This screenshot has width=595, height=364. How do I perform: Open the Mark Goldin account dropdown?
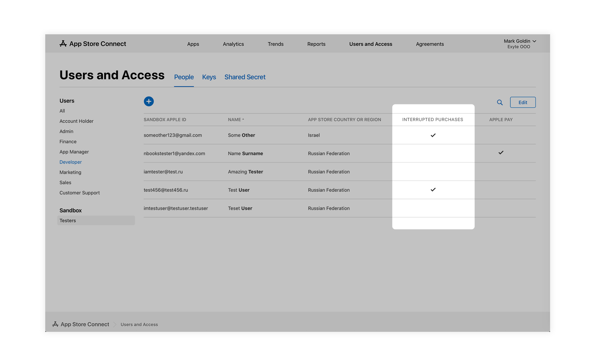[x=520, y=44]
